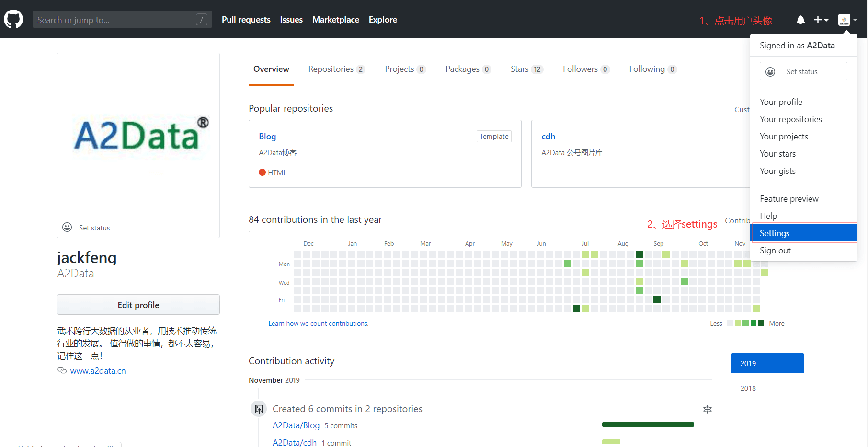
Task: Open the plus create-new menu
Action: click(821, 20)
